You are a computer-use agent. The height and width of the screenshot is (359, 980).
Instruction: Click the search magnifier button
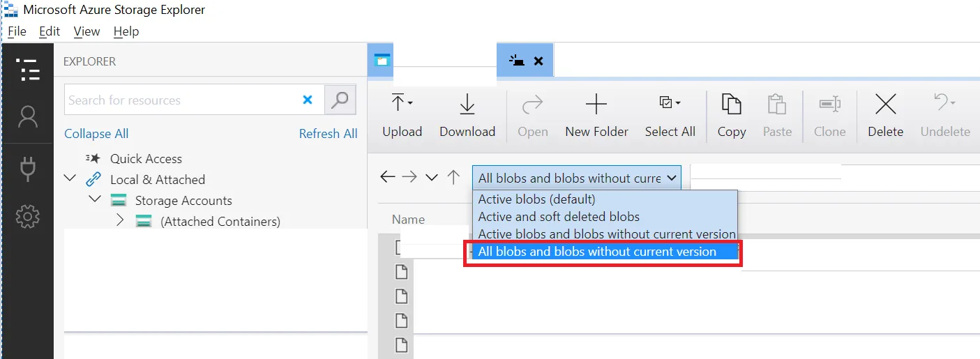(x=340, y=100)
